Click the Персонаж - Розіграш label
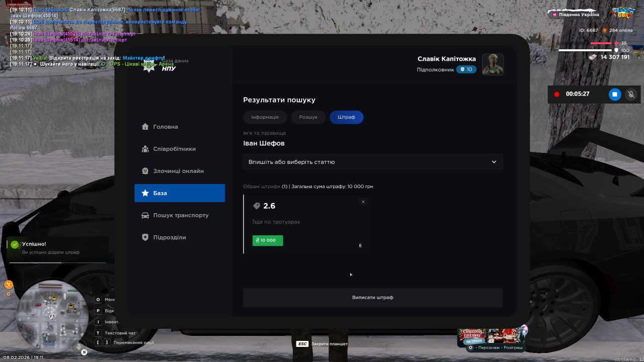The width and height of the screenshot is (644, 362). [x=499, y=347]
